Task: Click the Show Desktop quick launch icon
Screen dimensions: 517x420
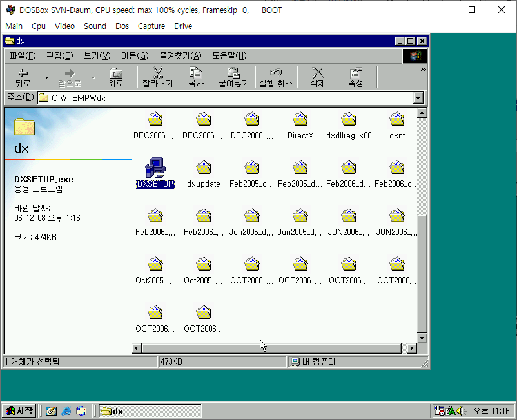Action: [x=52, y=411]
